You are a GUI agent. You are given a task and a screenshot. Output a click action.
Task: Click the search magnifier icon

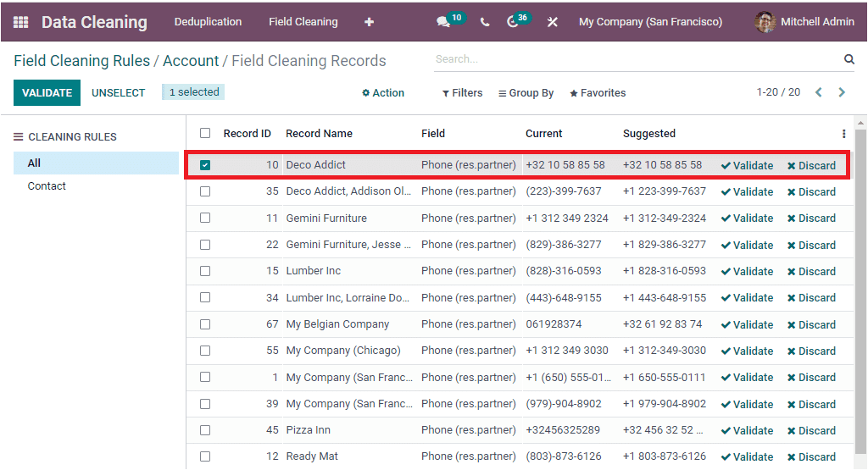[849, 59]
